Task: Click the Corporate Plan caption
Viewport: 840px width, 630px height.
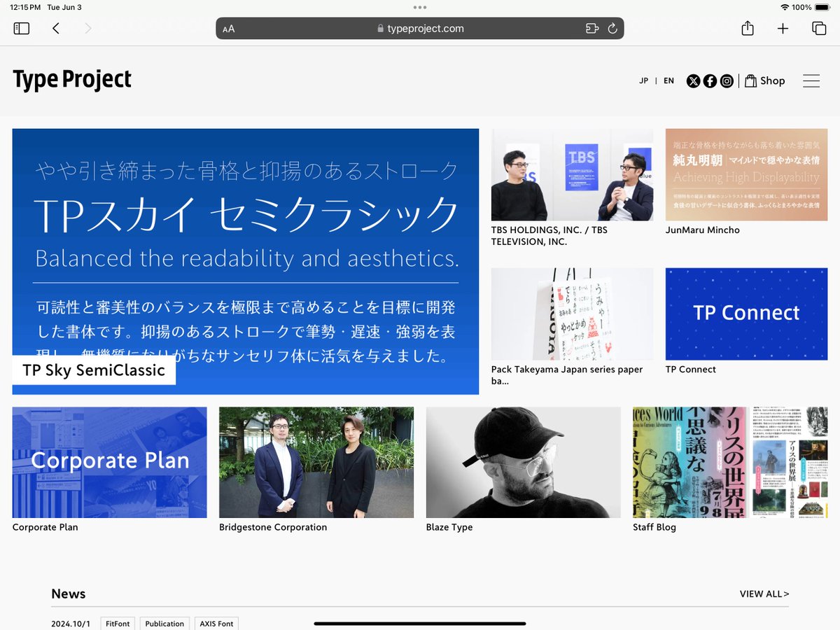Action: tap(45, 527)
